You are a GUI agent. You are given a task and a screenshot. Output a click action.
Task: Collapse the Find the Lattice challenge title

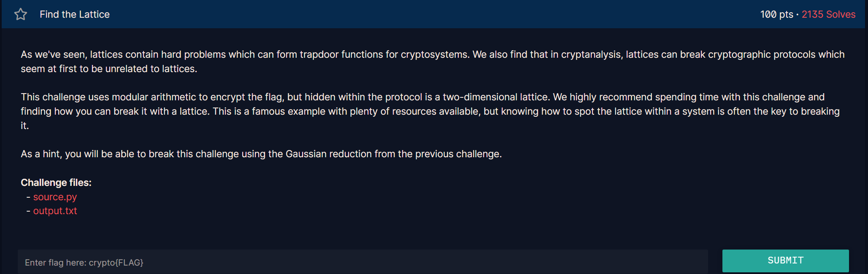(x=75, y=14)
